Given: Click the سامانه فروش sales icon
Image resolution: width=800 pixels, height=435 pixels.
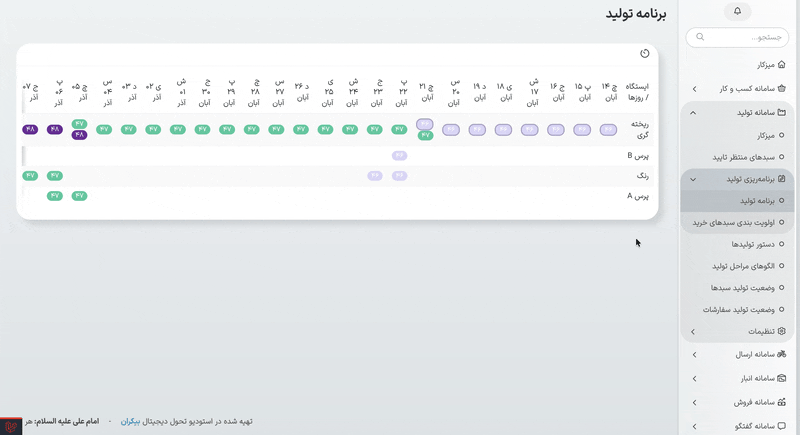Looking at the screenshot, I should click(x=782, y=402).
